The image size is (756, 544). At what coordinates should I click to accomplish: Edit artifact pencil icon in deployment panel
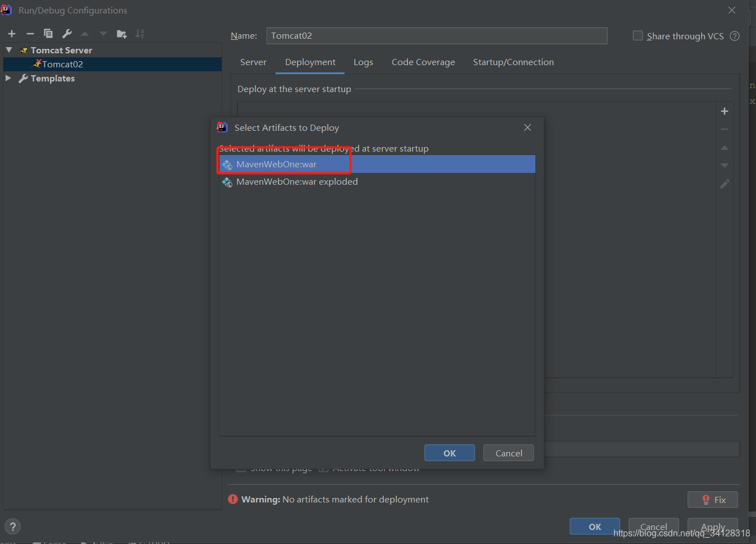(725, 184)
